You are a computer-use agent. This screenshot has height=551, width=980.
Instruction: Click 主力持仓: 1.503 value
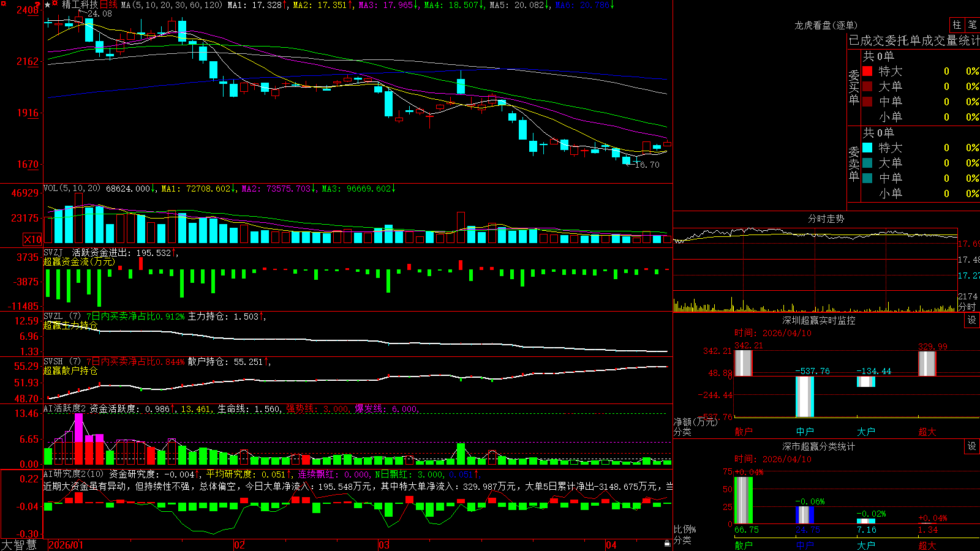[226, 317]
